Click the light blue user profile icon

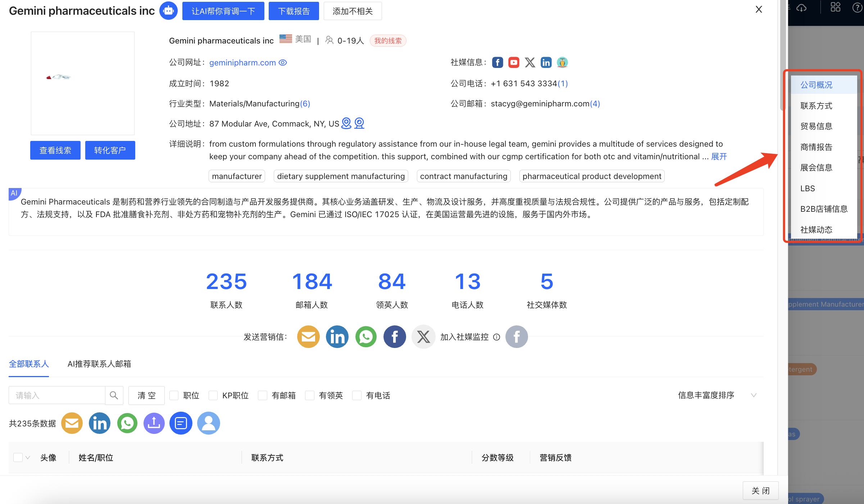pyautogui.click(x=209, y=423)
